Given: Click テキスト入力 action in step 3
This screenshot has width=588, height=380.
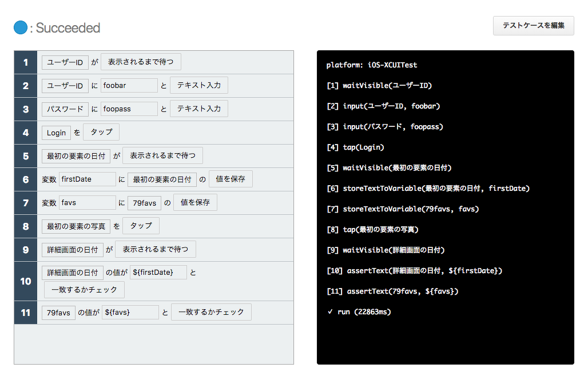Looking at the screenshot, I should pyautogui.click(x=198, y=109).
